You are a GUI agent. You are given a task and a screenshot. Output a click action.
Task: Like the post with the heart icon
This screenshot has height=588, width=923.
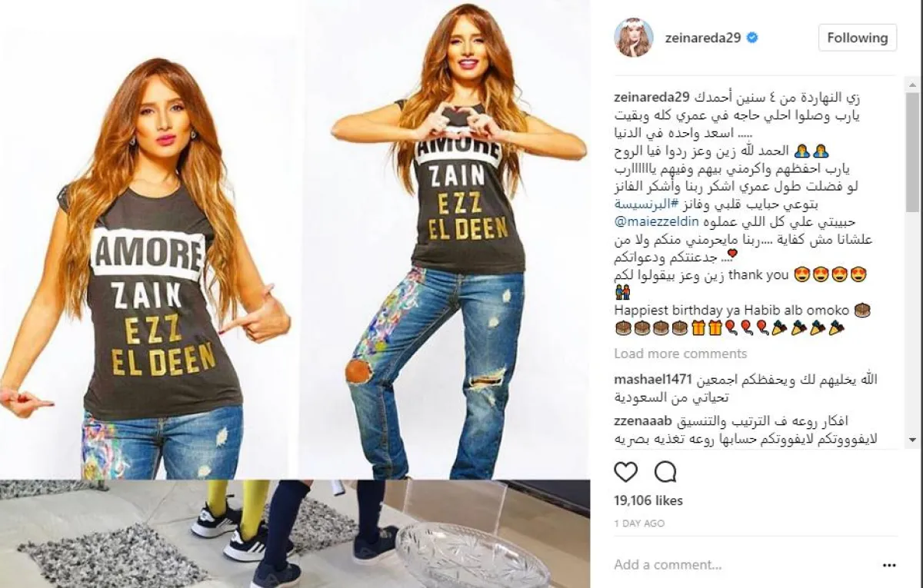coord(626,471)
